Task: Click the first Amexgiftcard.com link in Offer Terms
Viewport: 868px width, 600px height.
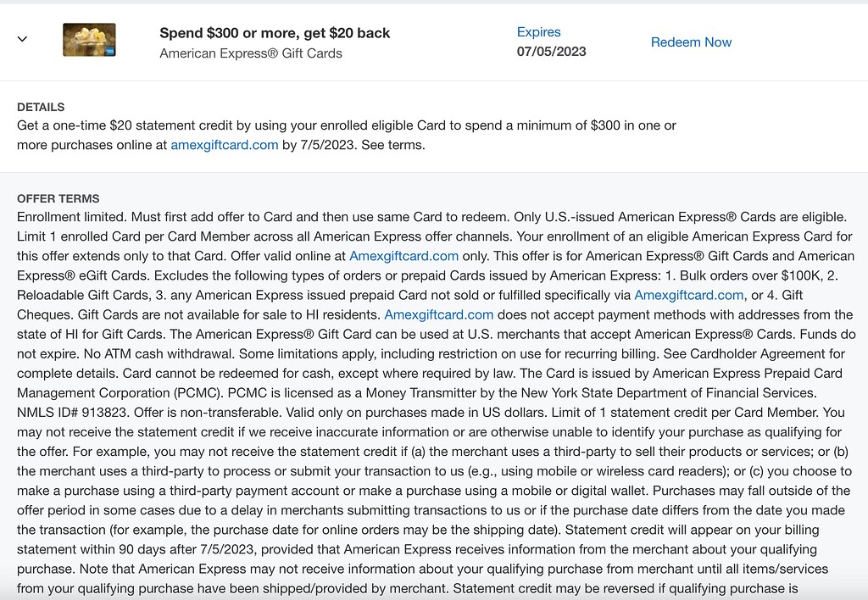Action: (x=404, y=256)
